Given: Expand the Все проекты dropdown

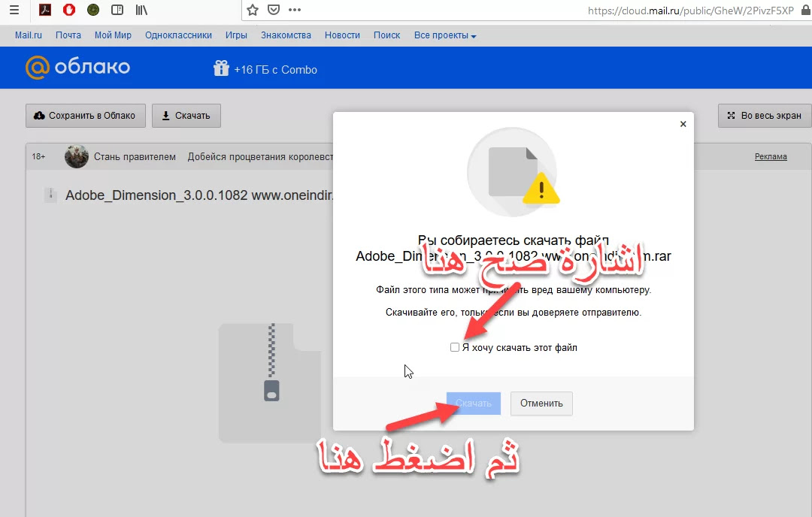Looking at the screenshot, I should (445, 35).
